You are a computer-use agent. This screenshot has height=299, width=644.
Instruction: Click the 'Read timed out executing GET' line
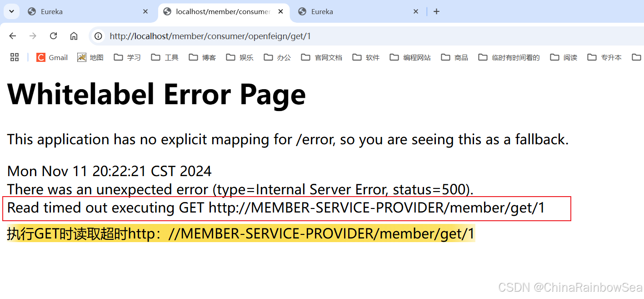coord(276,208)
